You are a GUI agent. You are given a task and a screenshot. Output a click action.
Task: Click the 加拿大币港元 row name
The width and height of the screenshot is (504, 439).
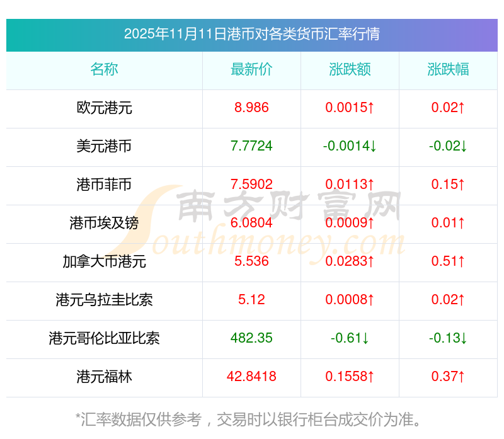104,261
